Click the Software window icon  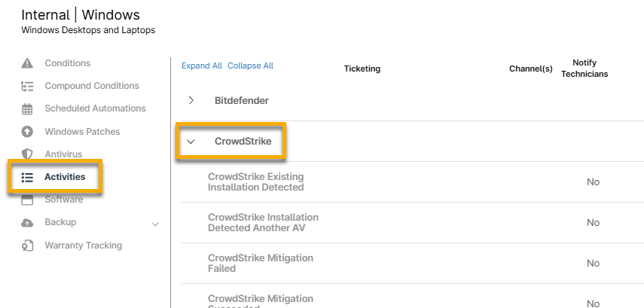(x=27, y=200)
